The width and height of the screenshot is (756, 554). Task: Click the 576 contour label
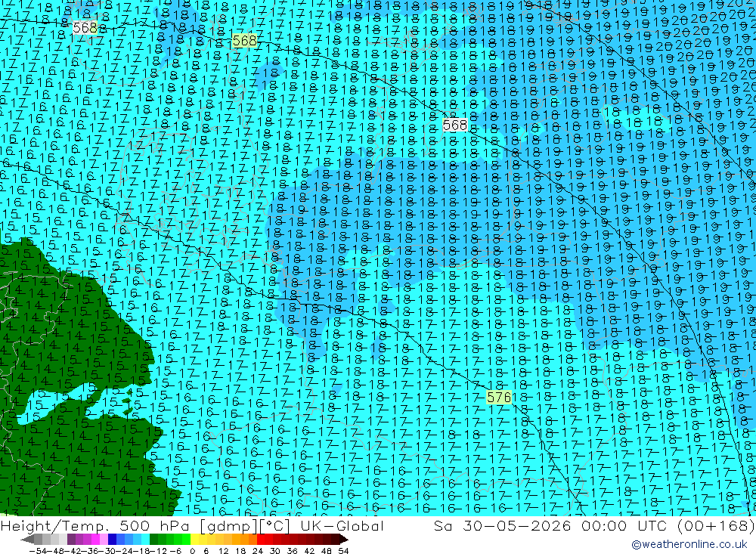pyautogui.click(x=499, y=398)
